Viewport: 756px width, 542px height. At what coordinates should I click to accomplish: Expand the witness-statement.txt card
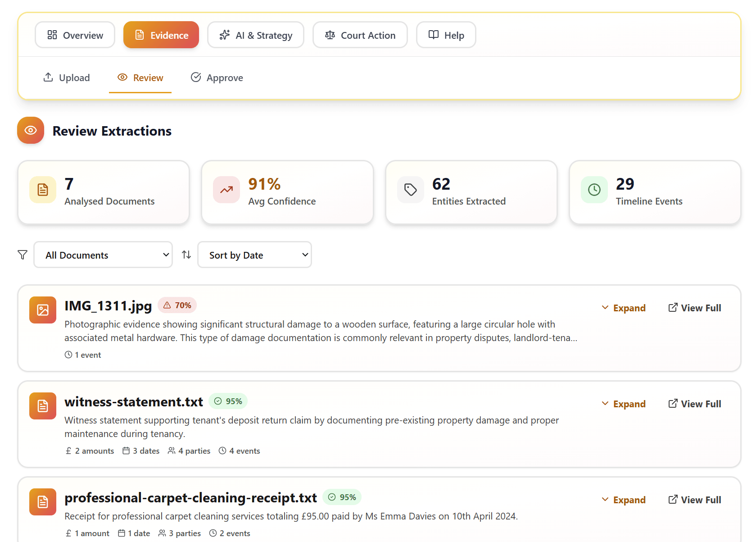coord(624,403)
